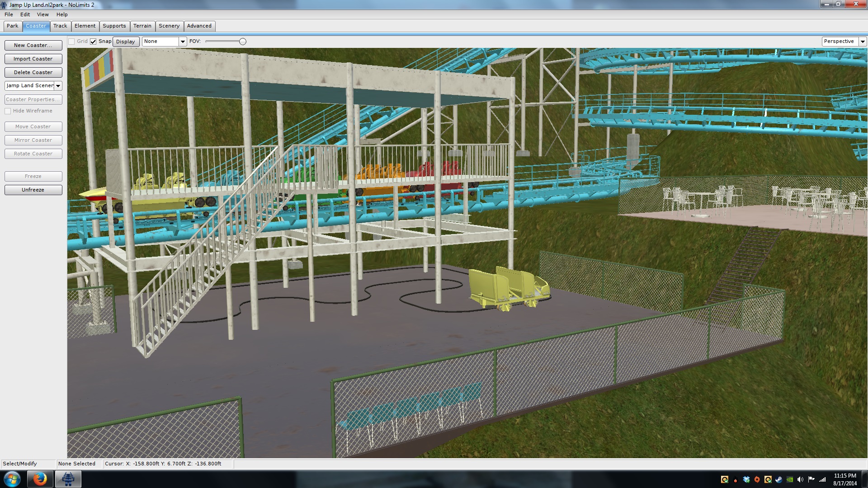Uncheck the Snap checkbox

93,42
